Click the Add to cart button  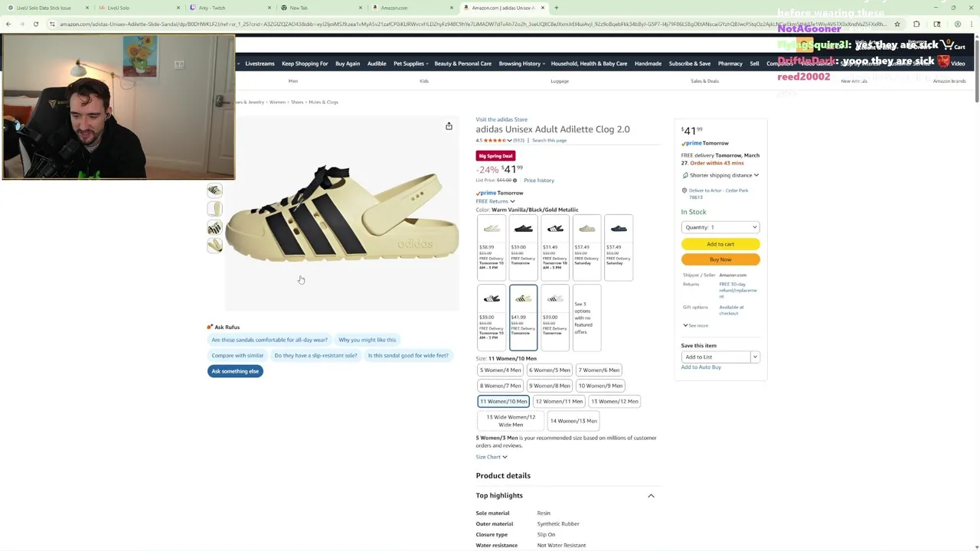click(x=720, y=244)
